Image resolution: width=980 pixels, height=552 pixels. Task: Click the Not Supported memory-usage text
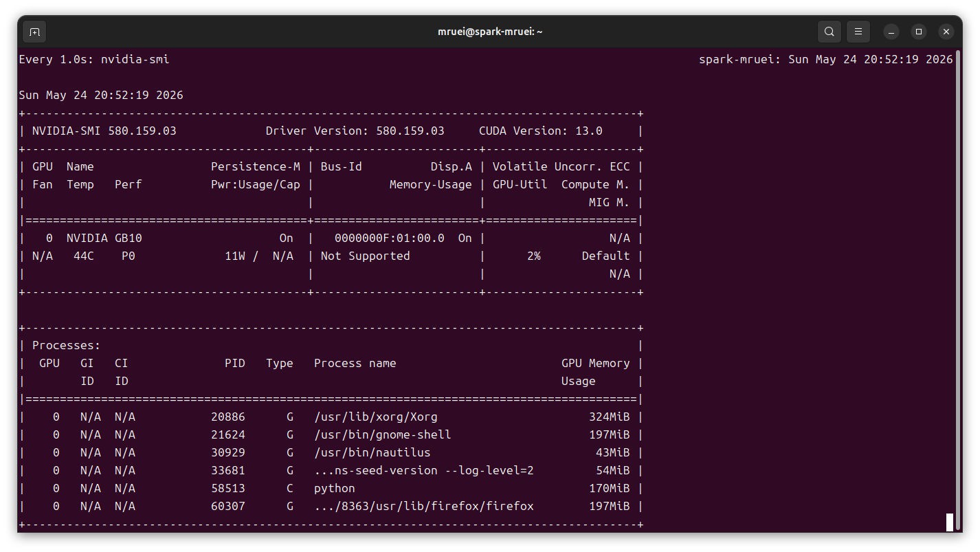click(365, 256)
